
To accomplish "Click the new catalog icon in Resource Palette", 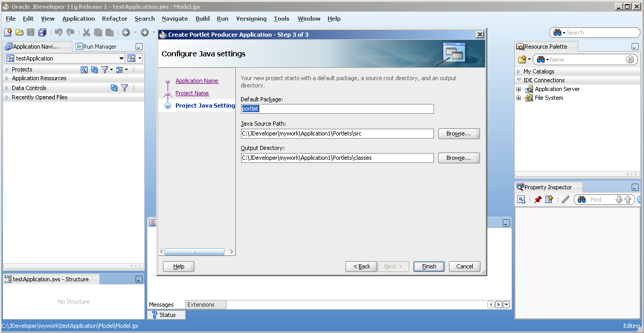I will pos(522,59).
